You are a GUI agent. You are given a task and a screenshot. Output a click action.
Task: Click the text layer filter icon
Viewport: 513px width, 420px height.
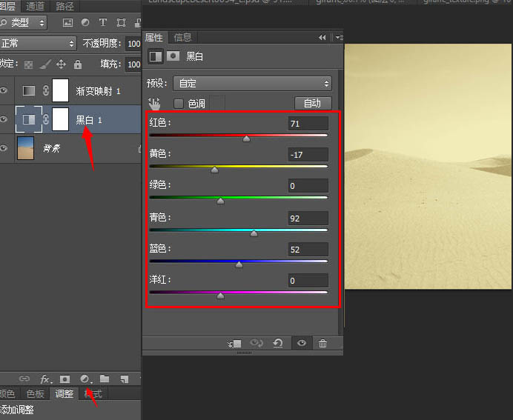click(102, 23)
